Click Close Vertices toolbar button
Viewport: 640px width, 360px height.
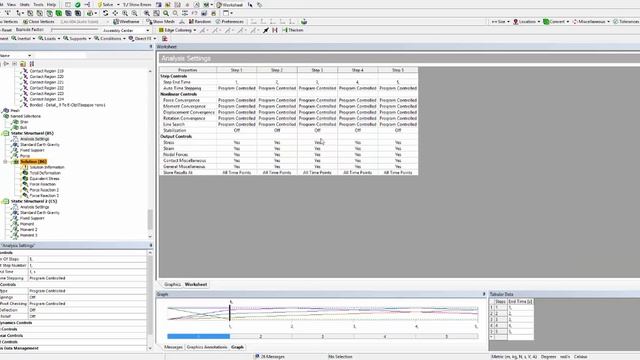tap(38, 22)
